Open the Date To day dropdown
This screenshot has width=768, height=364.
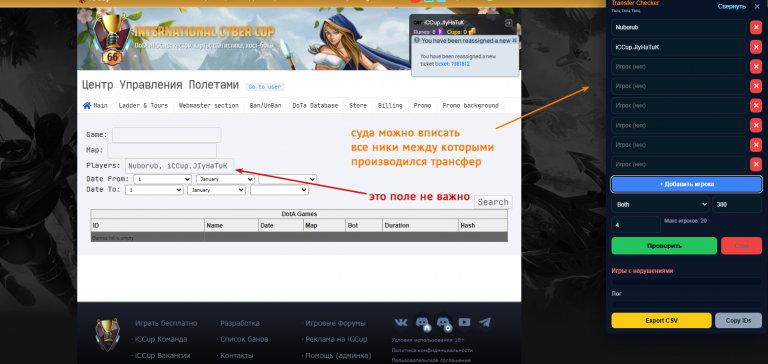154,190
